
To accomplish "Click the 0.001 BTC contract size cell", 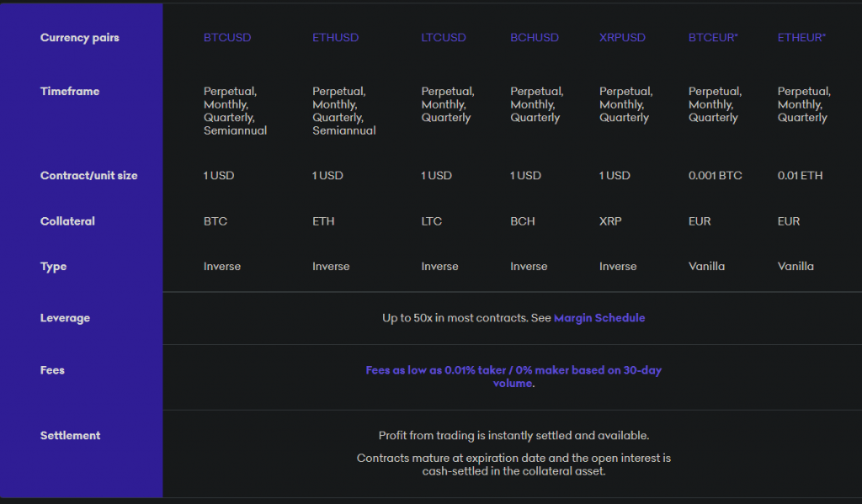I will pos(716,176).
